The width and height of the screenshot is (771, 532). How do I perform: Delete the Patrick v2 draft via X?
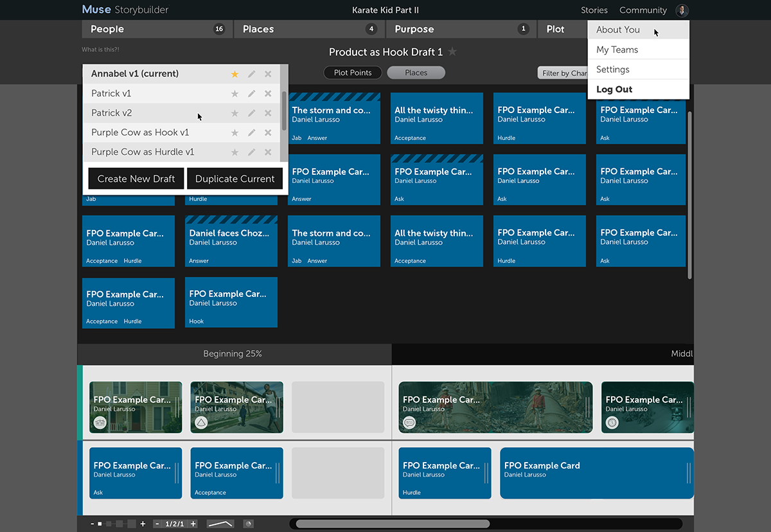point(268,113)
